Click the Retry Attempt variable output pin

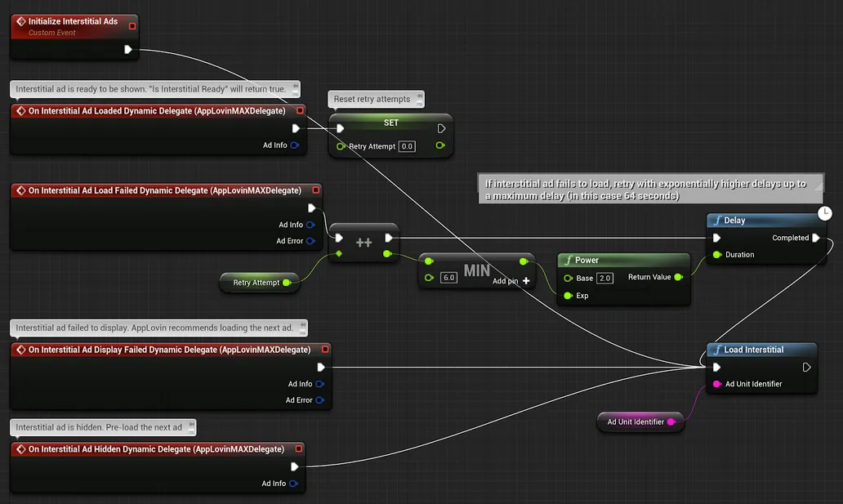(287, 283)
